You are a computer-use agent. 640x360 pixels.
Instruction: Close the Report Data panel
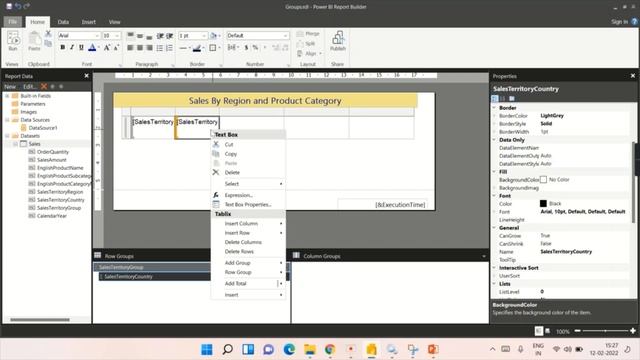click(87, 76)
